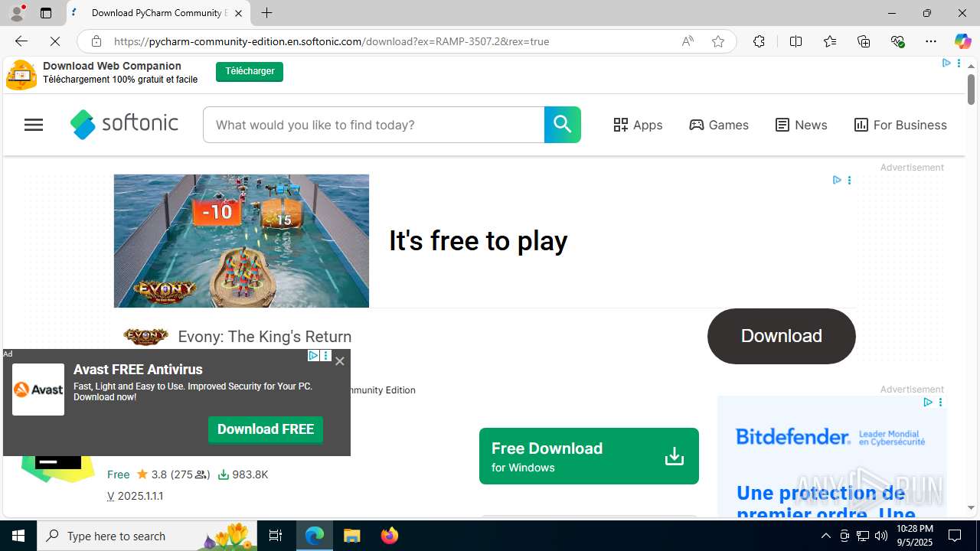Open notification center icon

[x=955, y=536]
